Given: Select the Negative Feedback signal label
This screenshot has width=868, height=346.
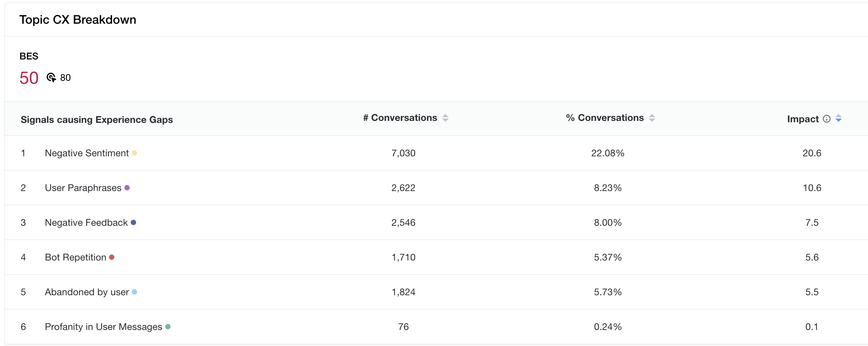Looking at the screenshot, I should pos(86,222).
